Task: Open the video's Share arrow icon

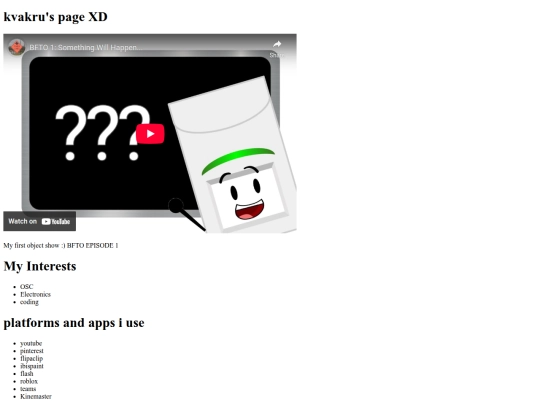Action: [x=277, y=44]
